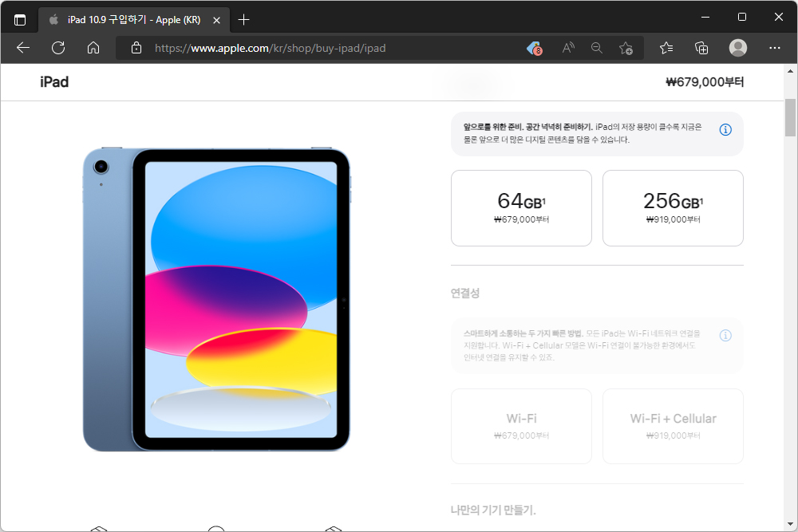Click the scrollbar down arrow
This screenshot has height=532, width=798.
[790, 524]
